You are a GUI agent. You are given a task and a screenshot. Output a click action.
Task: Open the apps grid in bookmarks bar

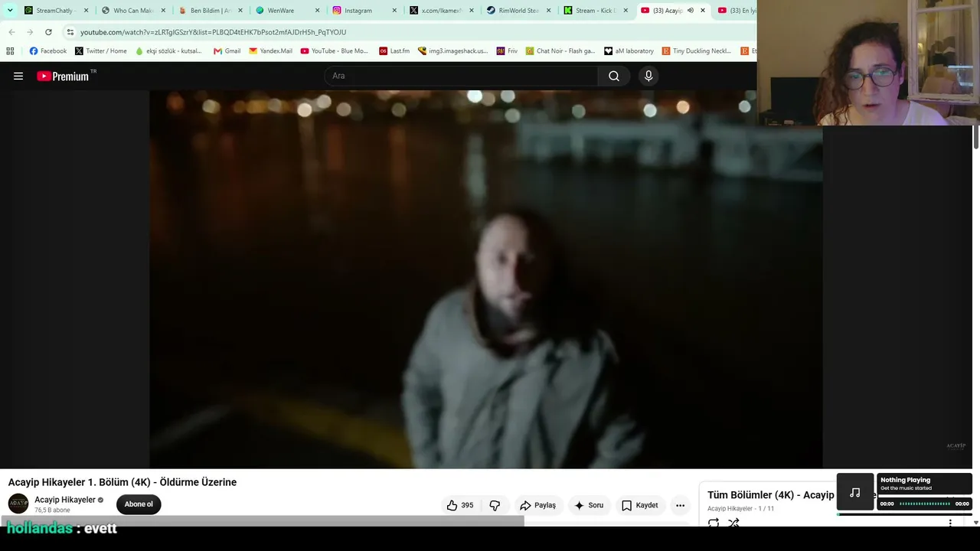pos(10,51)
